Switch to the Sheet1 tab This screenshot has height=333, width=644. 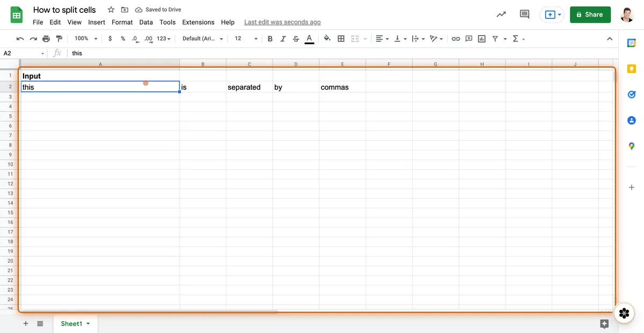[x=72, y=323]
